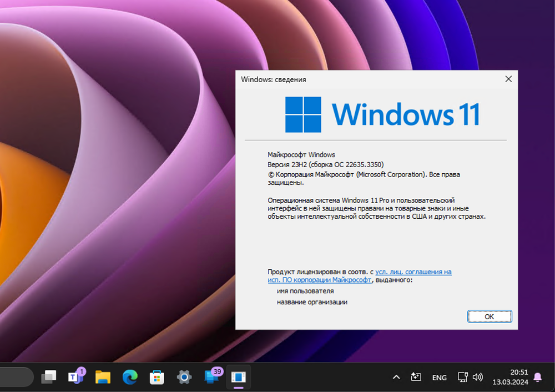Click the text 'Майкрософт Windows'
Screen dimensions: 555x392
click(x=301, y=155)
